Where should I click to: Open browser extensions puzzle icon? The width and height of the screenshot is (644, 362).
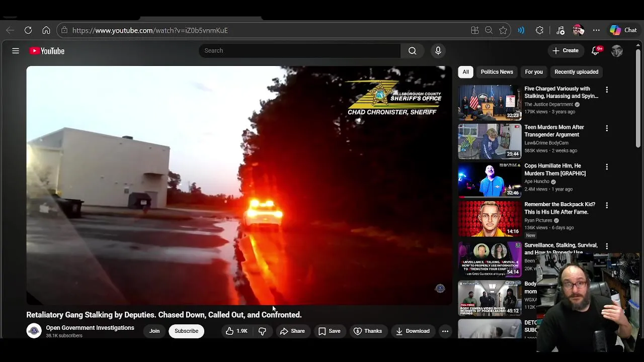(539, 30)
